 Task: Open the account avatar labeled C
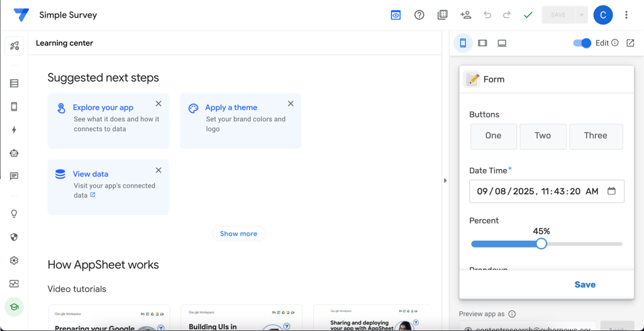603,15
